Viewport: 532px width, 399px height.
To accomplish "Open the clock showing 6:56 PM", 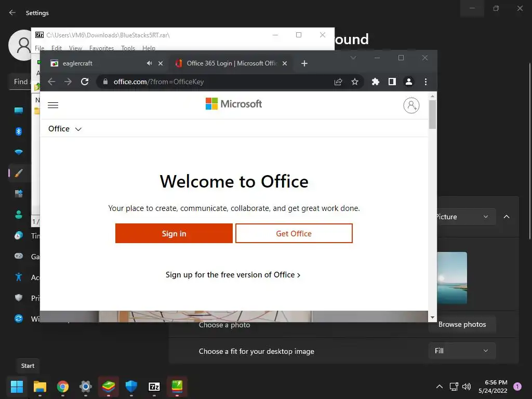I will [x=493, y=387].
